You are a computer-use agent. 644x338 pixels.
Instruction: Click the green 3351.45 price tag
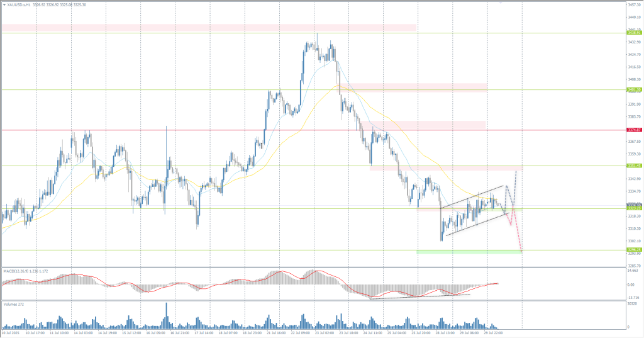coord(634,166)
